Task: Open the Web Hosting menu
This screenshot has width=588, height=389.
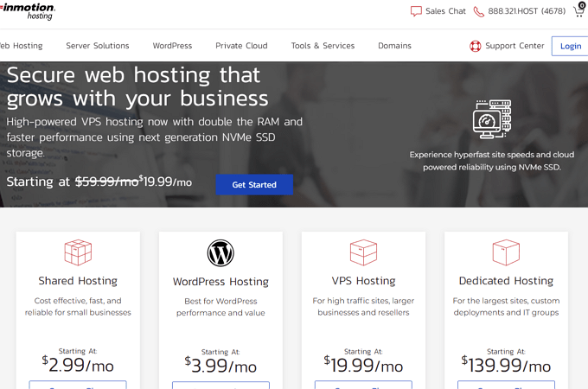Action: point(21,46)
